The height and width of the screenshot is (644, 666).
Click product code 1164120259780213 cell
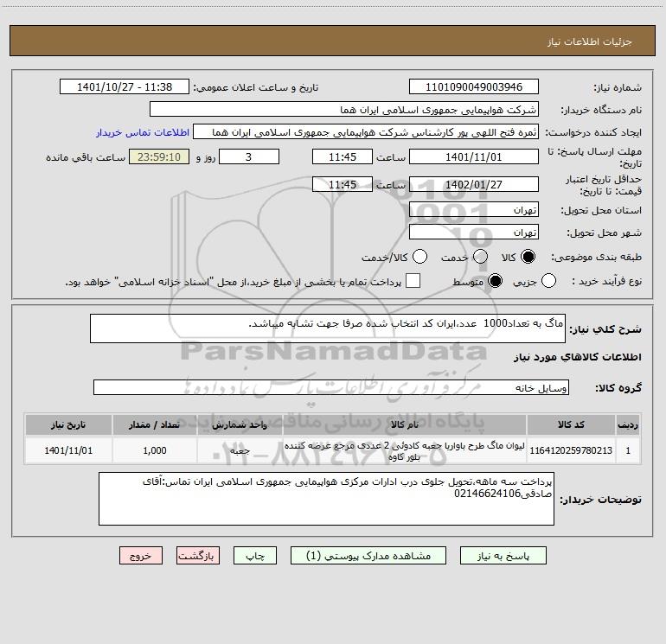click(571, 450)
